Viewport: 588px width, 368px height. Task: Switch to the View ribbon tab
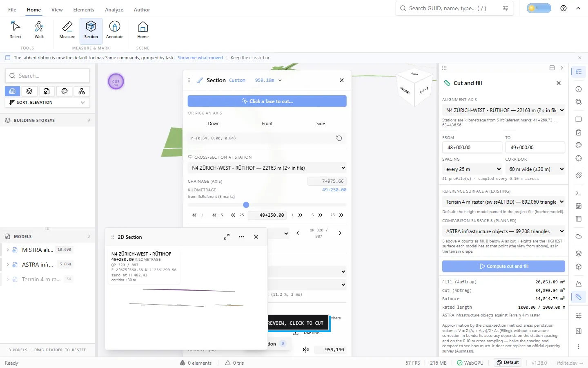(x=57, y=9)
